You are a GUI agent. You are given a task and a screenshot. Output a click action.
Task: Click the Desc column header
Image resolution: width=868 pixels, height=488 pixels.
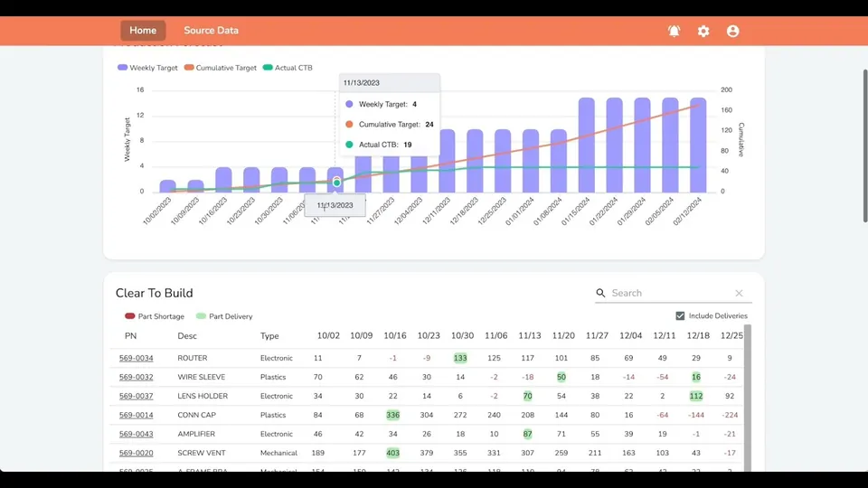(187, 336)
